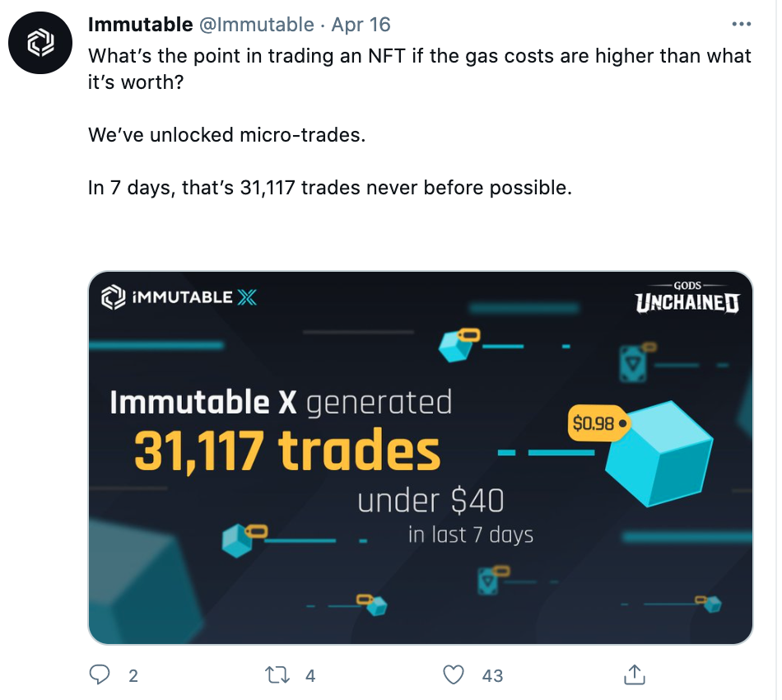
Task: Click the large cyan cube graphic
Action: click(x=659, y=454)
